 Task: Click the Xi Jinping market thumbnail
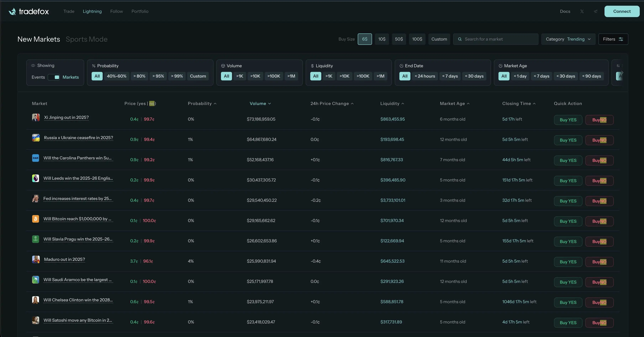point(36,117)
